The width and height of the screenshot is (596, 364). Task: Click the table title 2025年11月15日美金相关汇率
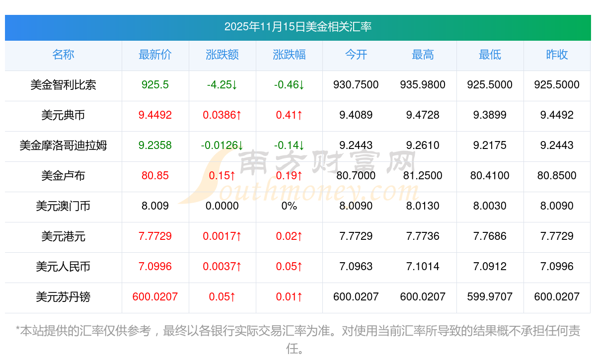[298, 27]
